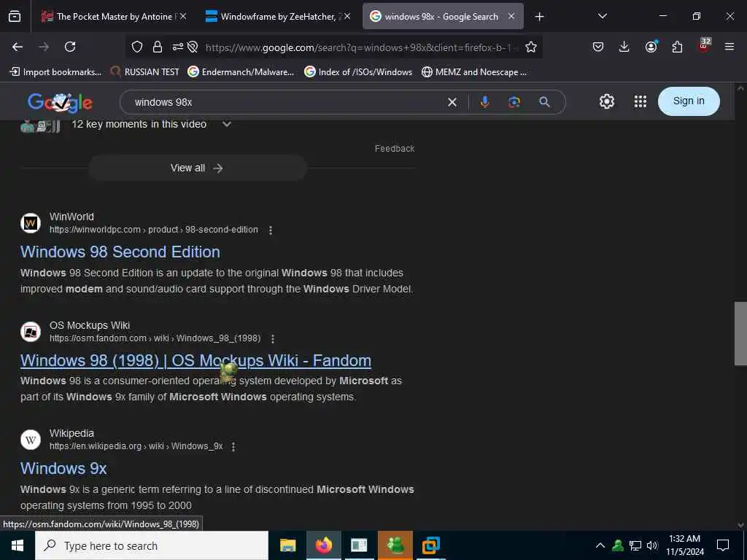The height and width of the screenshot is (560, 747).
Task: Click the Sign in button
Action: click(689, 101)
